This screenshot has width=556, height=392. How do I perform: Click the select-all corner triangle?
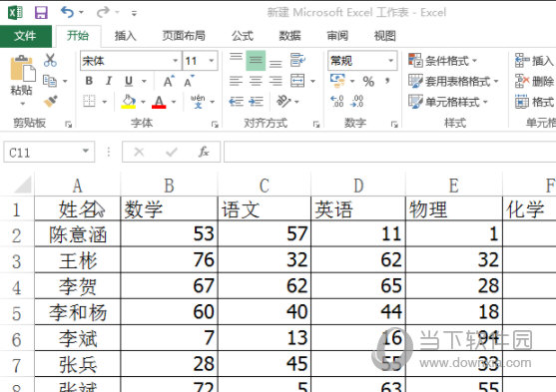click(x=23, y=185)
